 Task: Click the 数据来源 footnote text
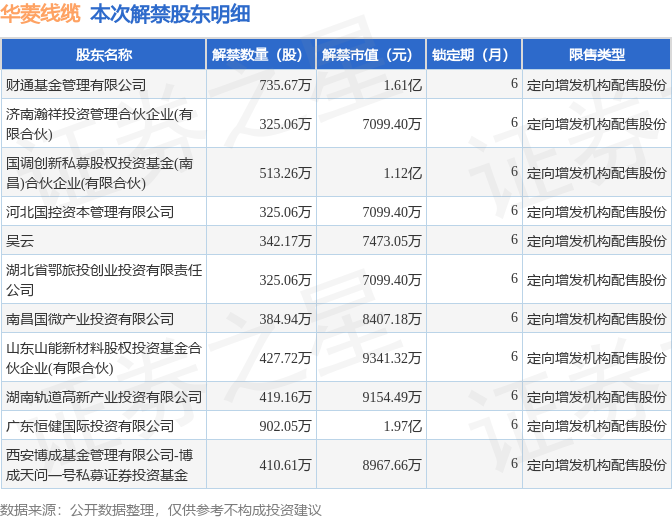160,510
